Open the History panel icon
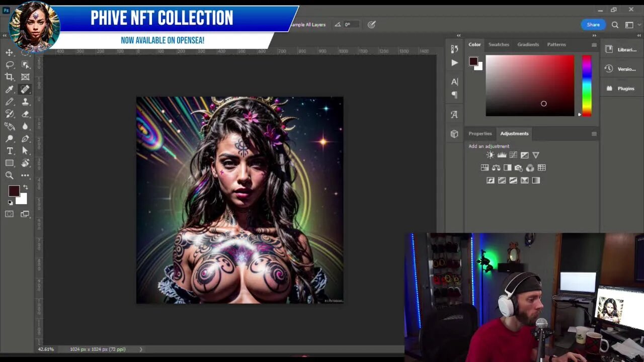Viewport: 644px width, 362px height. [x=454, y=49]
